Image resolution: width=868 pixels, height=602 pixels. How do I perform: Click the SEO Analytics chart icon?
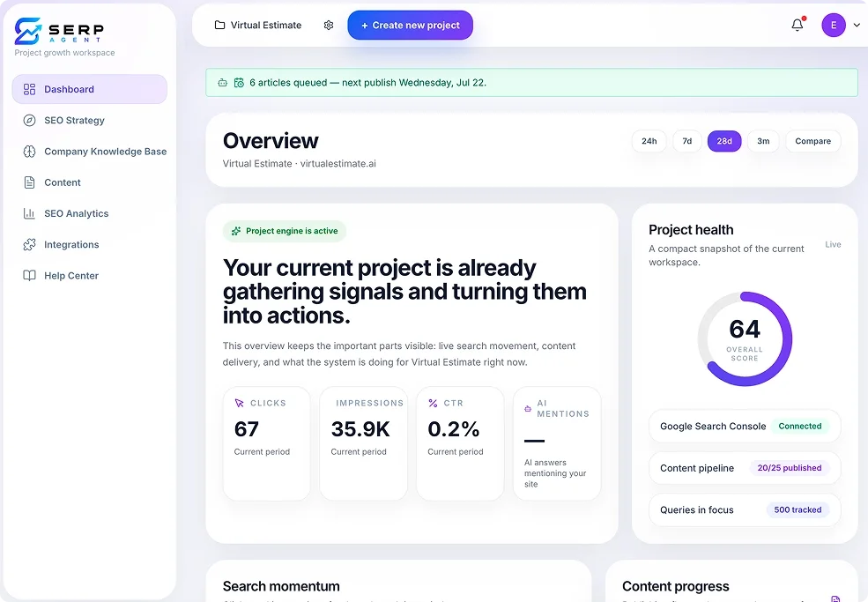pos(29,213)
